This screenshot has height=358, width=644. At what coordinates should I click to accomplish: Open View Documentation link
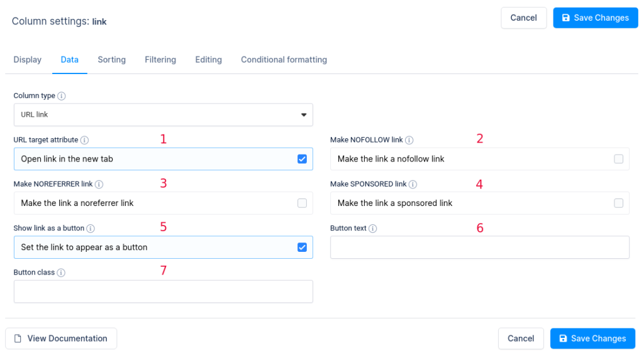click(x=61, y=339)
